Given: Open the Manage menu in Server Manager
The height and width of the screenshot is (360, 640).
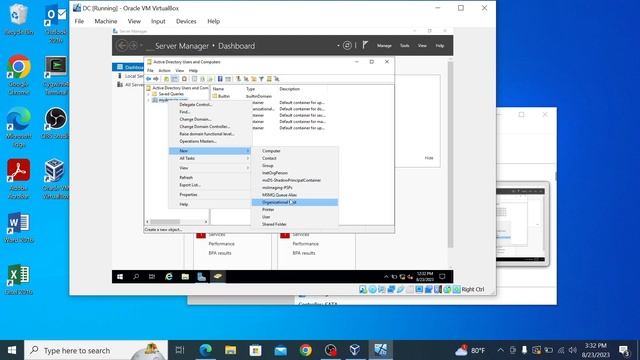Looking at the screenshot, I should (x=384, y=46).
